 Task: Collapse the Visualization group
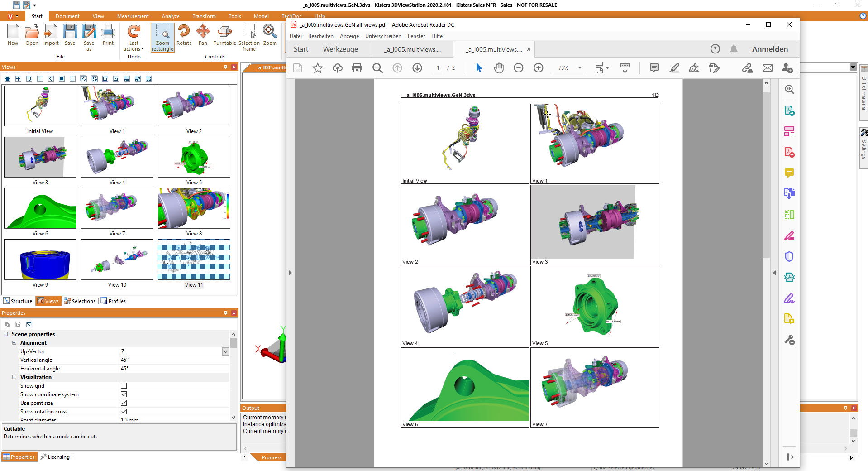(x=14, y=377)
